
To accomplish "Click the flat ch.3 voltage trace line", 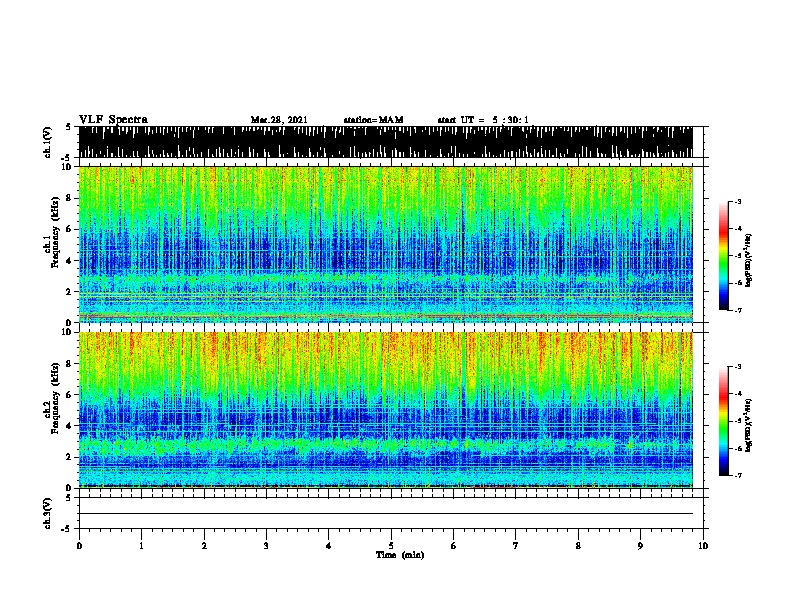I will pyautogui.click(x=385, y=514).
